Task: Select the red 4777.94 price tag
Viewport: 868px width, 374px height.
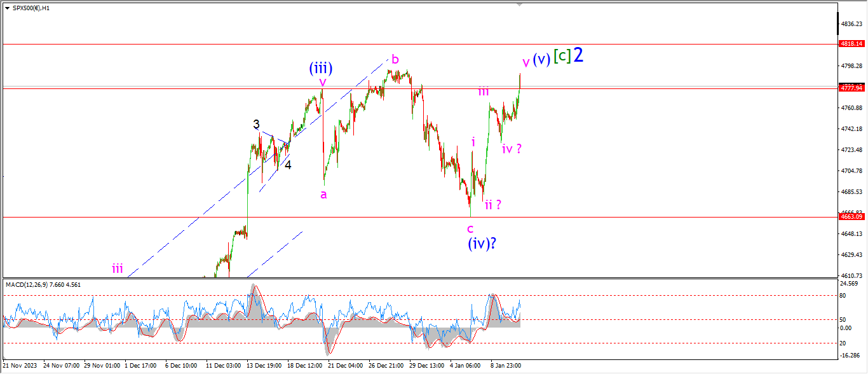Action: pos(851,88)
